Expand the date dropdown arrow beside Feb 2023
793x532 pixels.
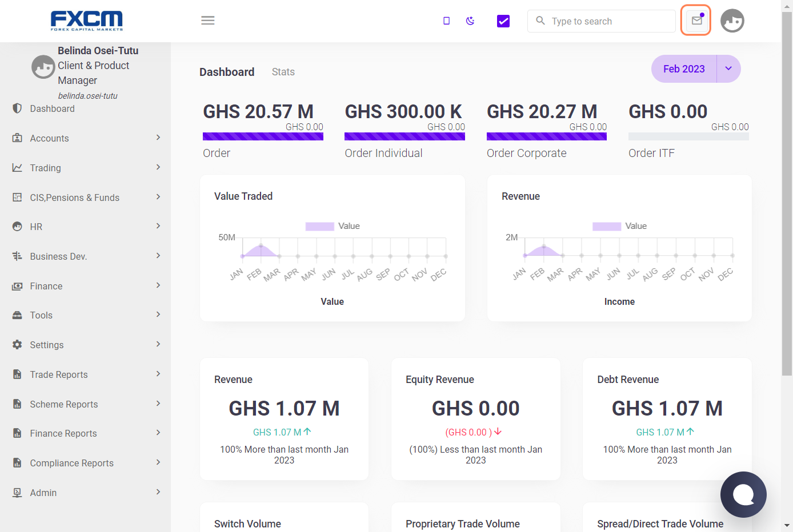(728, 69)
